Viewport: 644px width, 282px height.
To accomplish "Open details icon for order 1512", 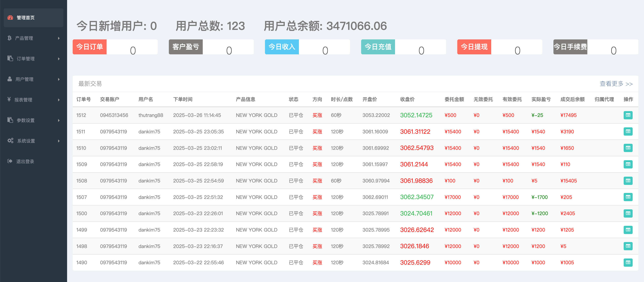I will click(628, 115).
